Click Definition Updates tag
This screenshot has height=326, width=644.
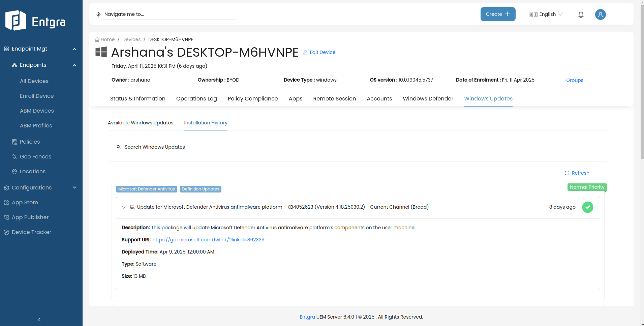pos(201,189)
